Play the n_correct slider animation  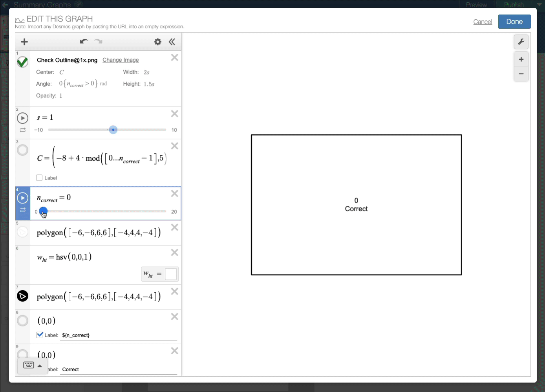[23, 198]
